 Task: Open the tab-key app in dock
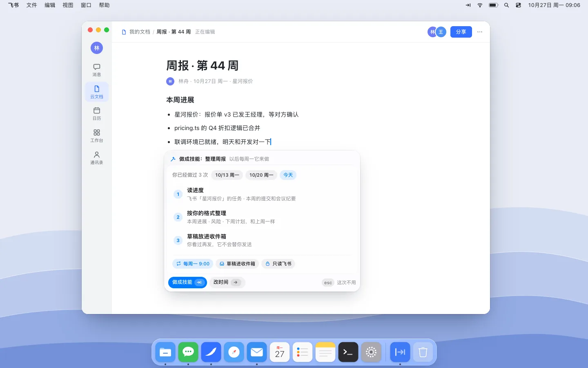point(400,352)
